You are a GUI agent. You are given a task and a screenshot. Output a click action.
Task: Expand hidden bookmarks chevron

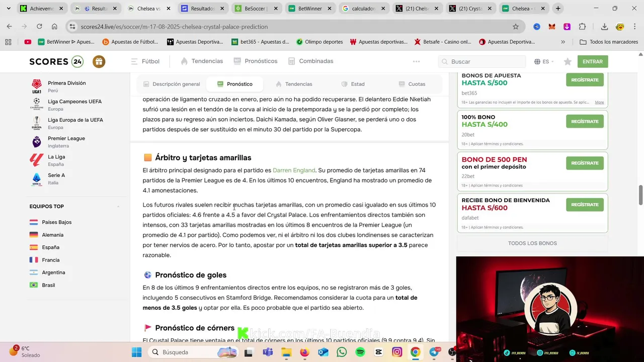[x=563, y=42]
